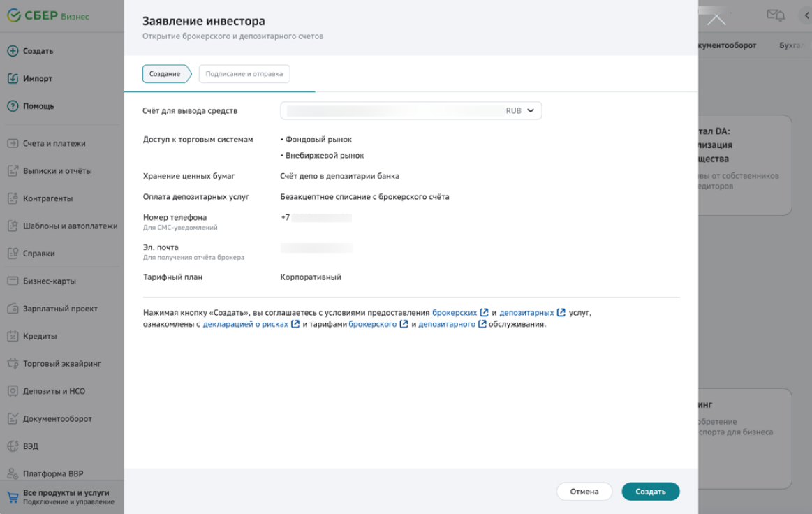Click the Счета и платежи icon
Screen dimensions: 812x514
[13, 143]
